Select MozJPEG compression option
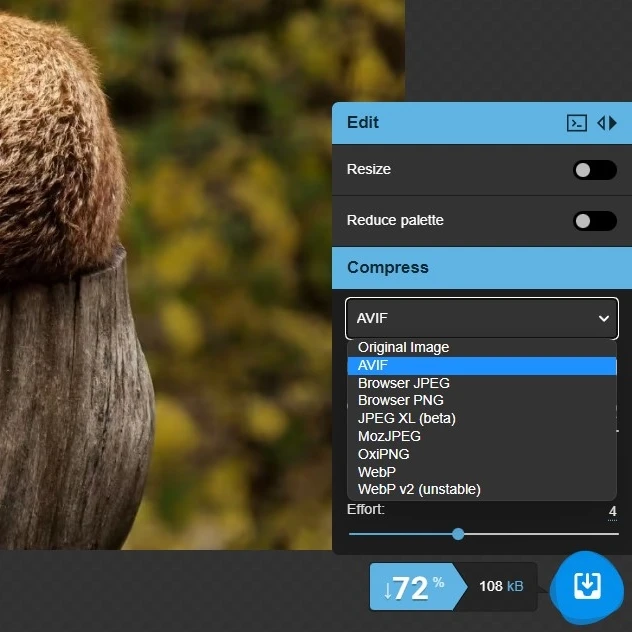 point(389,436)
